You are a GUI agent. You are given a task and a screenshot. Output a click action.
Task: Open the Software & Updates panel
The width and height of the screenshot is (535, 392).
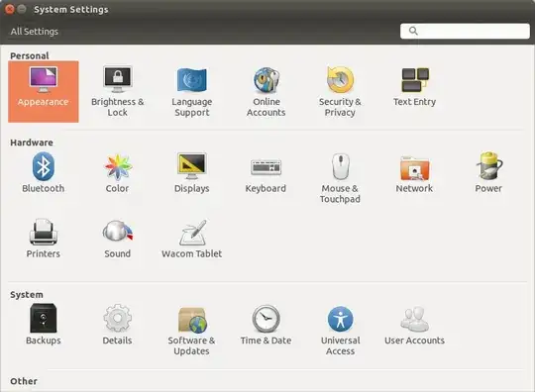pyautogui.click(x=192, y=330)
